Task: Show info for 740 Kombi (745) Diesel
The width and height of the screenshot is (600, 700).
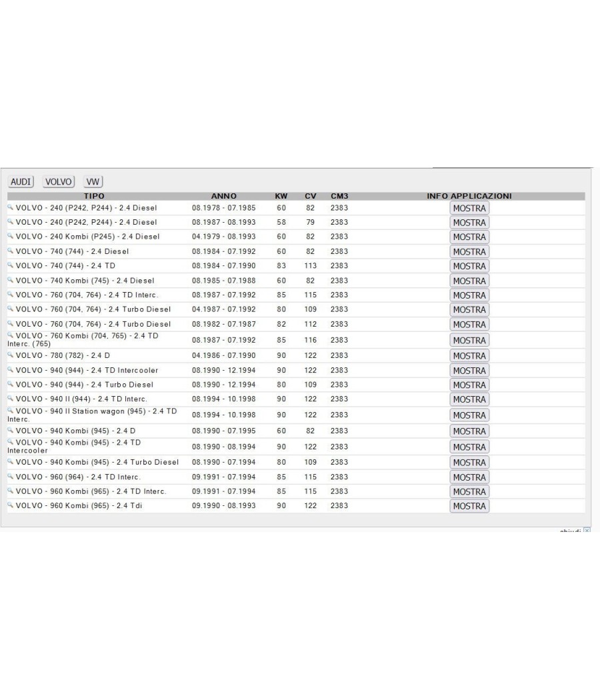Action: [469, 281]
